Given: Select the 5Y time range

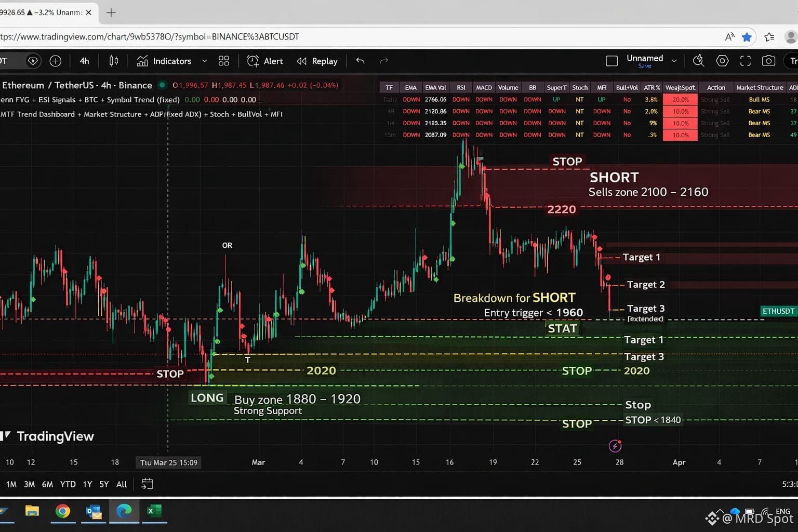Looking at the screenshot, I should click(104, 484).
